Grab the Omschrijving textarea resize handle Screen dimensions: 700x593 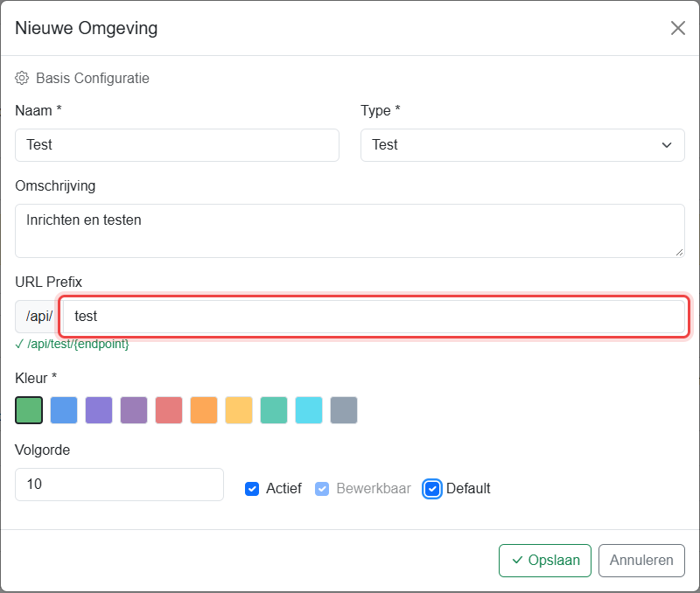point(679,252)
